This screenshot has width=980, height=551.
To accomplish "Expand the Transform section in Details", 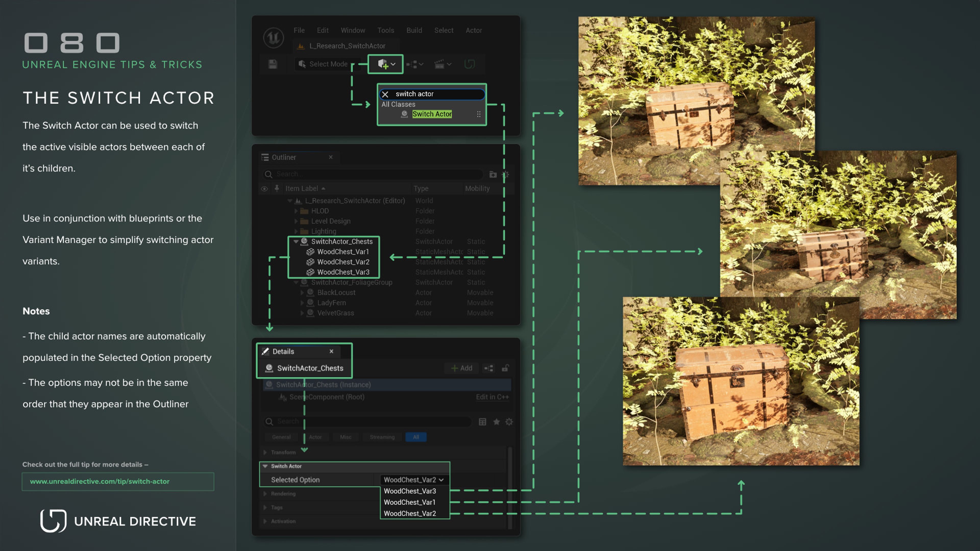I will 265,452.
